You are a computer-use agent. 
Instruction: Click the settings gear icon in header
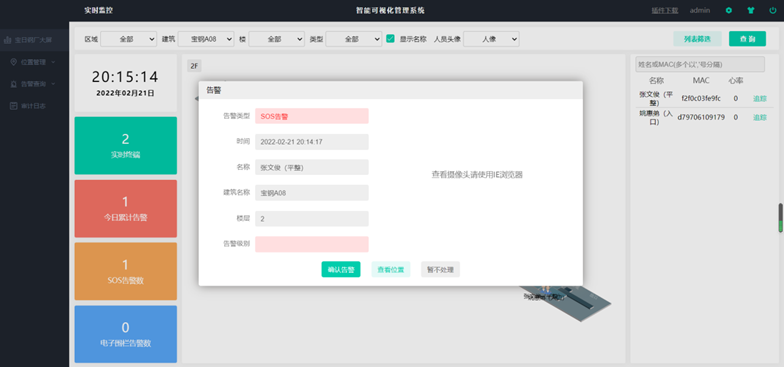click(x=728, y=10)
